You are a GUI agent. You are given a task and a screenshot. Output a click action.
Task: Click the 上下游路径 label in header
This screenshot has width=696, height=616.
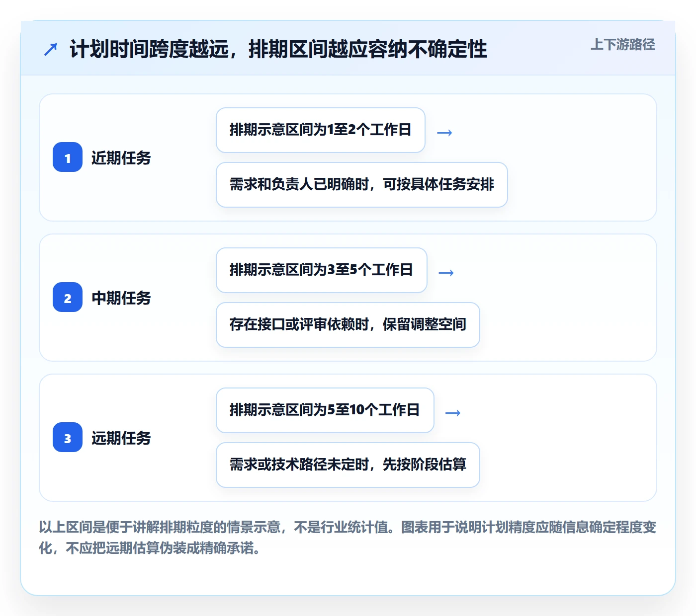tap(623, 45)
